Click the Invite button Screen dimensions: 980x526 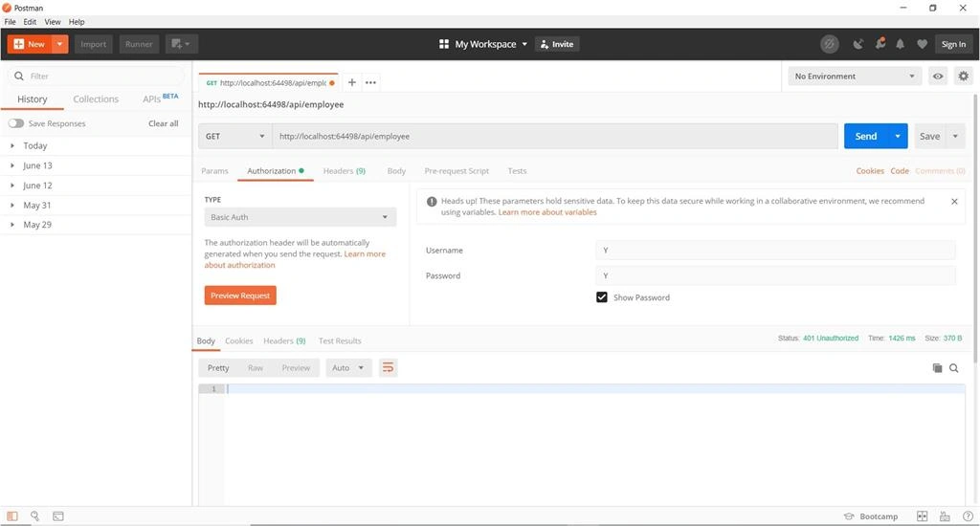(x=557, y=44)
